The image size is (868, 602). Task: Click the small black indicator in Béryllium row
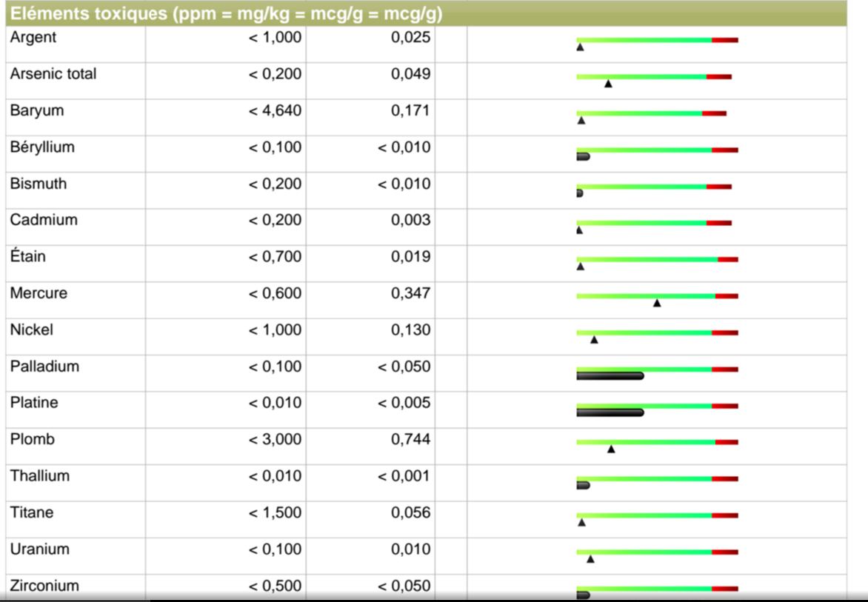pos(583,157)
